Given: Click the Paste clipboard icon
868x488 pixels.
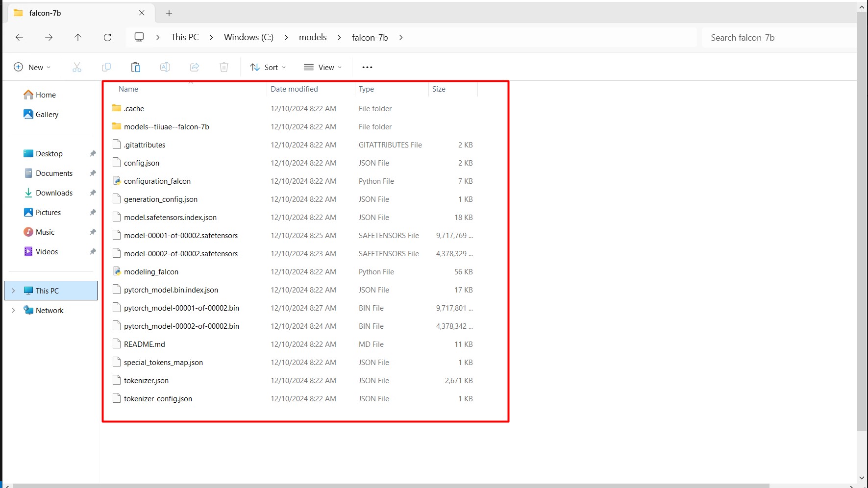Looking at the screenshot, I should pos(136,67).
